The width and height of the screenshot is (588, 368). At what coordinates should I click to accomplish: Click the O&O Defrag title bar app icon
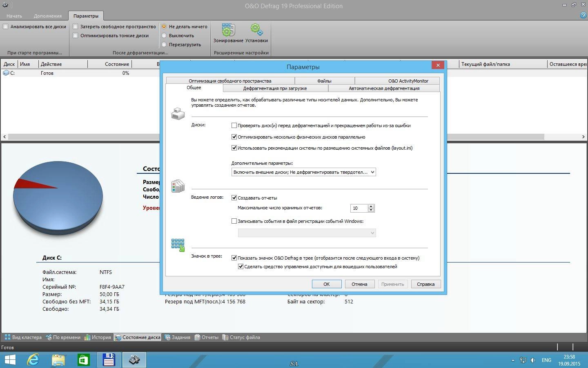5,5
